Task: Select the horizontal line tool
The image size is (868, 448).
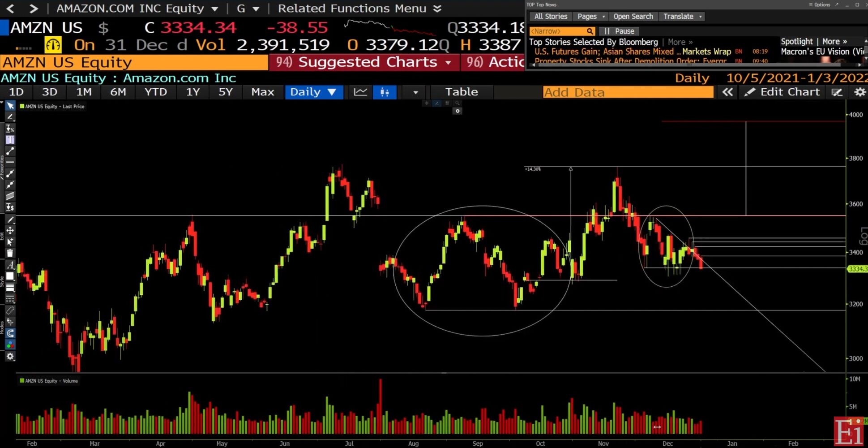Action: click(x=10, y=162)
